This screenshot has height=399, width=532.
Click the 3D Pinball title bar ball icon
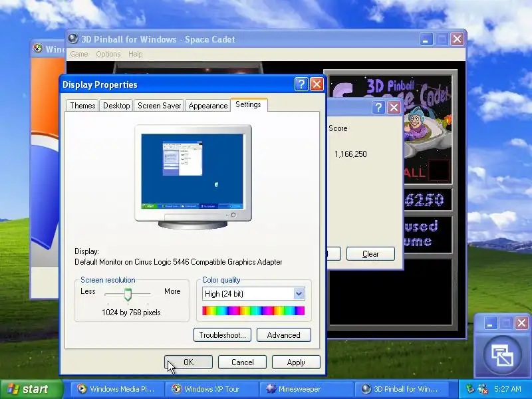click(x=73, y=39)
